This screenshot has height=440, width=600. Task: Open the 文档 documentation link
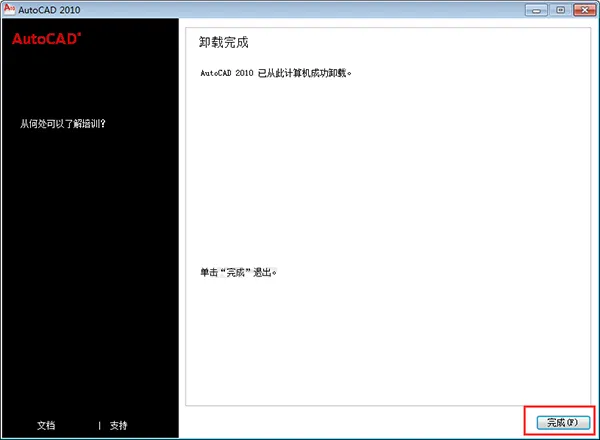pyautogui.click(x=46, y=425)
